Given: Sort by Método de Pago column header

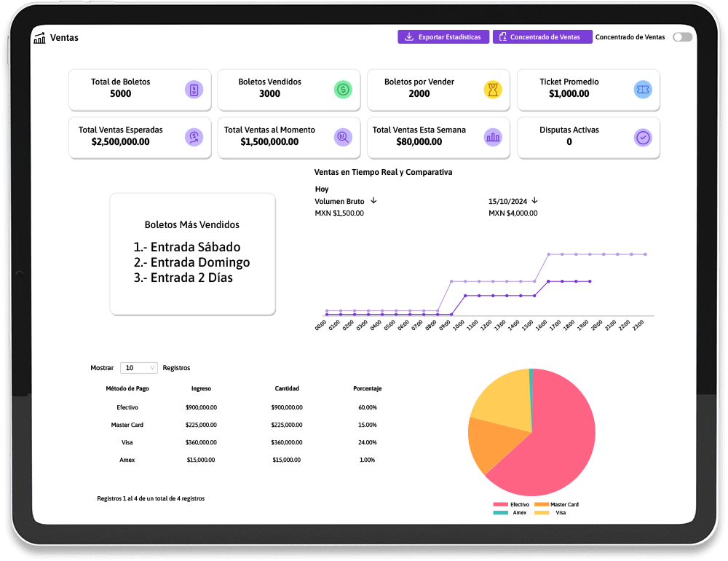Looking at the screenshot, I should click(127, 389).
